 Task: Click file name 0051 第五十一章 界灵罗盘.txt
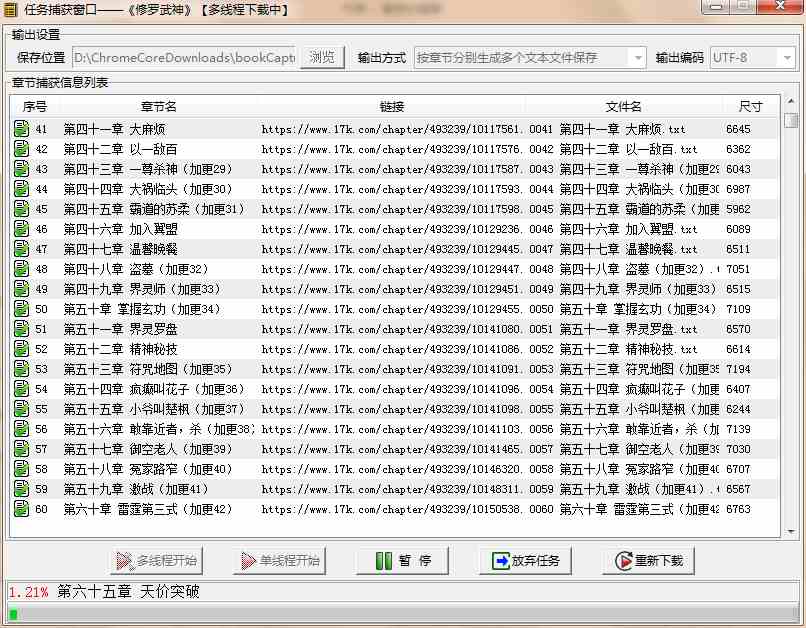[x=613, y=329]
